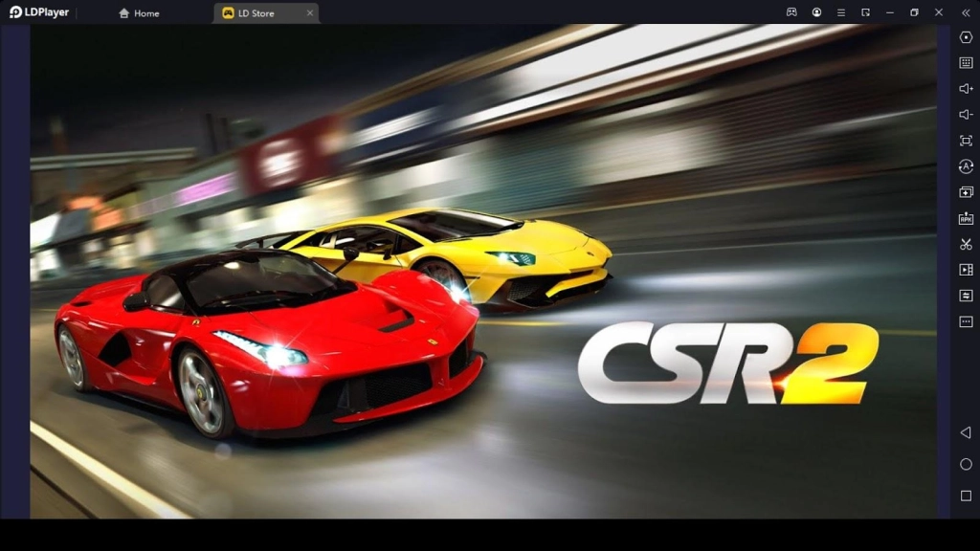This screenshot has width=980, height=551.
Task: Open gamepad controller settings
Action: pos(792,12)
